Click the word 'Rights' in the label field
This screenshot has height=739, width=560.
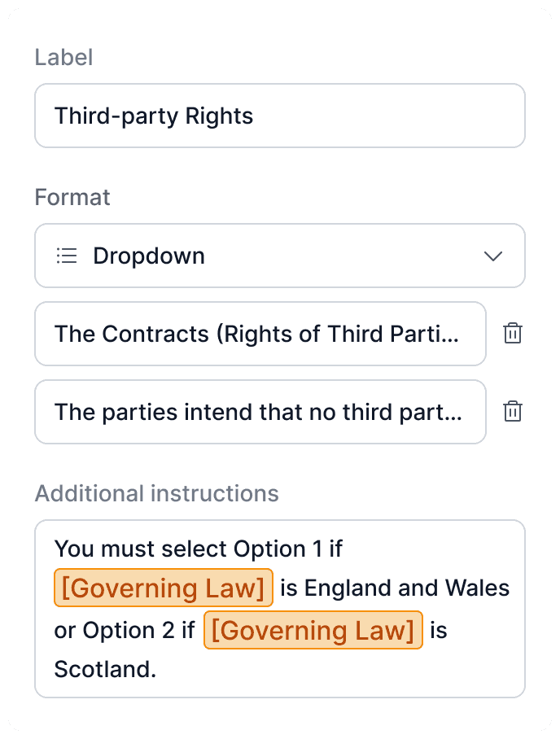point(220,116)
